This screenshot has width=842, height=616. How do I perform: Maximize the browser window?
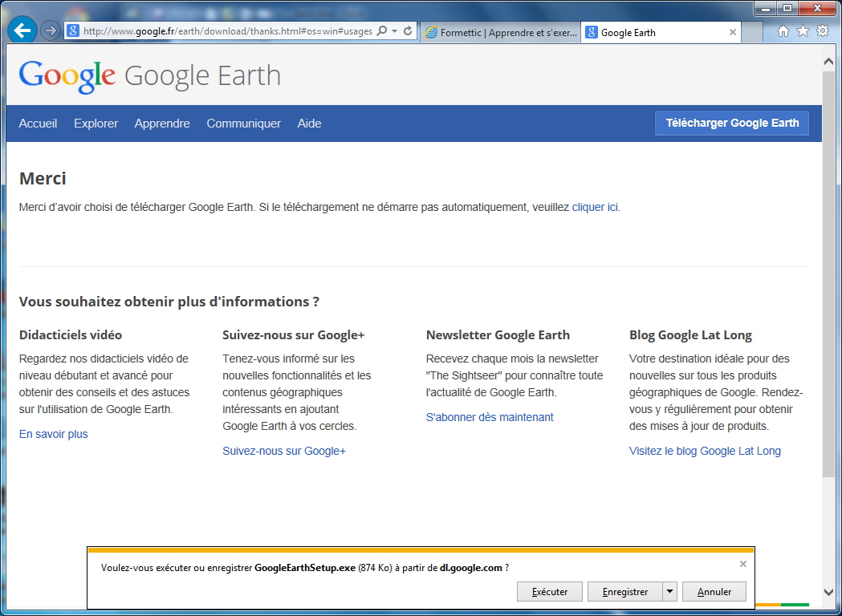[x=787, y=8]
